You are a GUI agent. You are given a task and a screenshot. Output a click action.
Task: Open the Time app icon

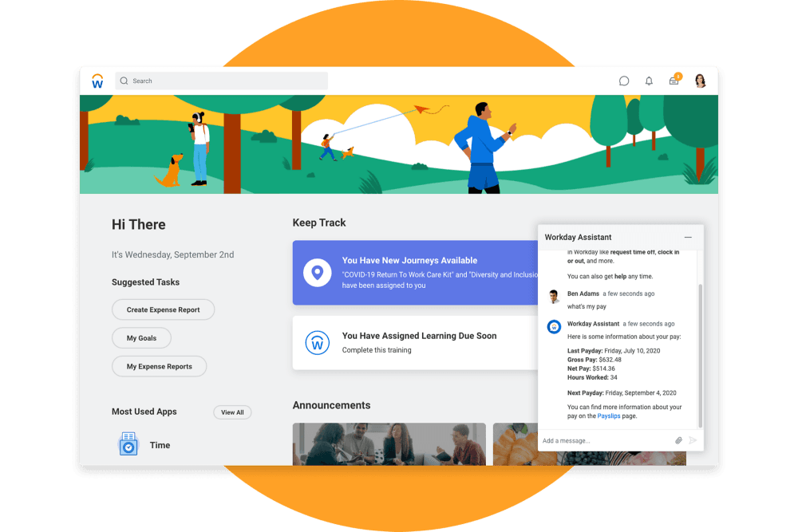(128, 444)
